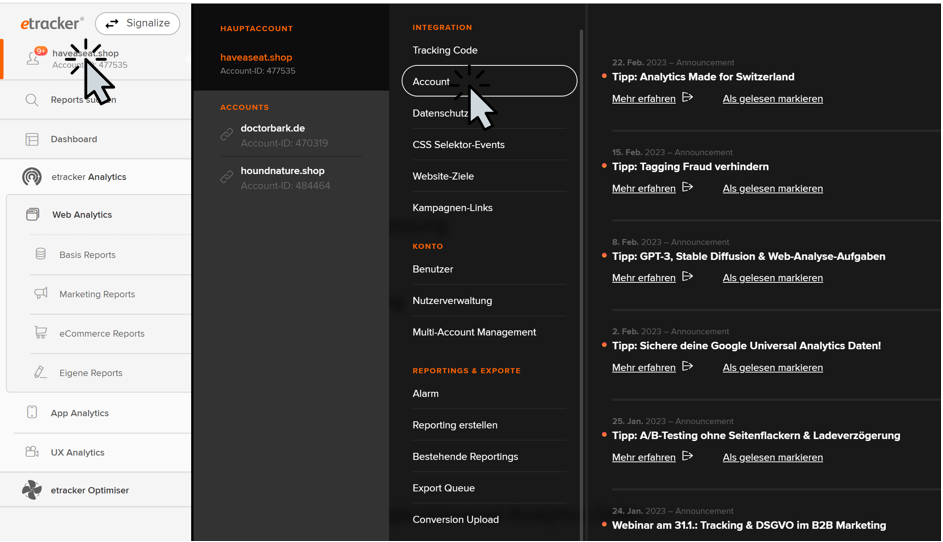This screenshot has height=542, width=943.
Task: Click the etracker Optimiser fan icon
Action: 32,490
